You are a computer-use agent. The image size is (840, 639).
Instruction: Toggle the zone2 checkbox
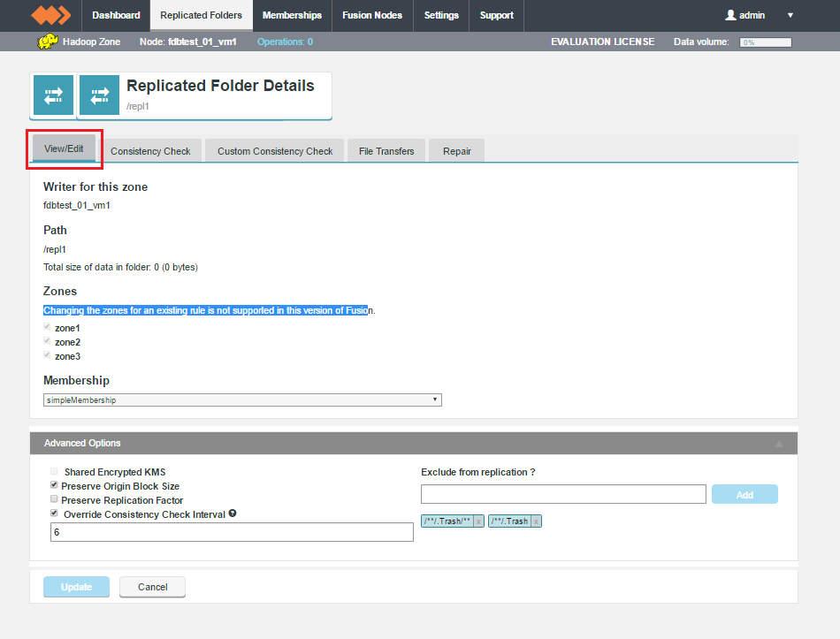pos(47,340)
